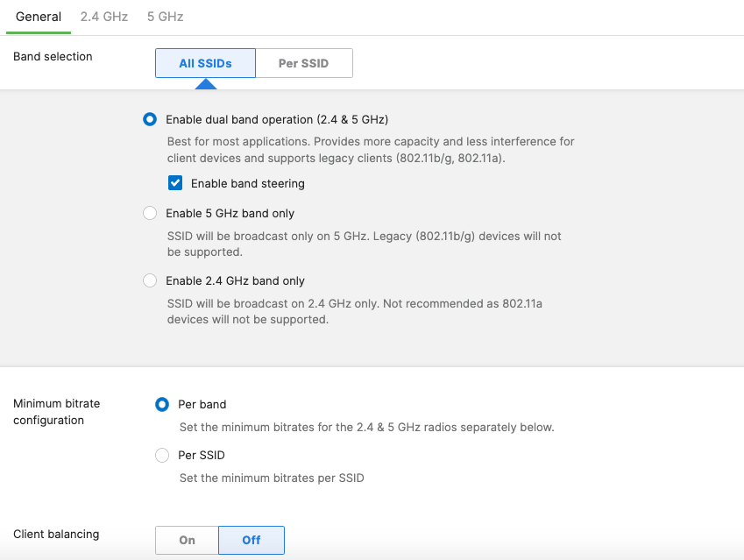Select Per SSID minimum bitrate radio button
The height and width of the screenshot is (560, 744).
point(162,455)
